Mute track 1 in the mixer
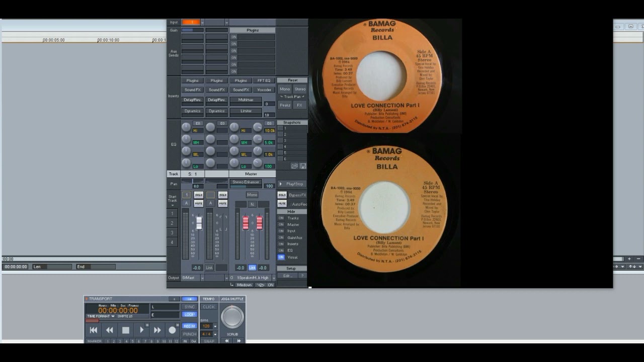The width and height of the screenshot is (644, 362). 199,204
